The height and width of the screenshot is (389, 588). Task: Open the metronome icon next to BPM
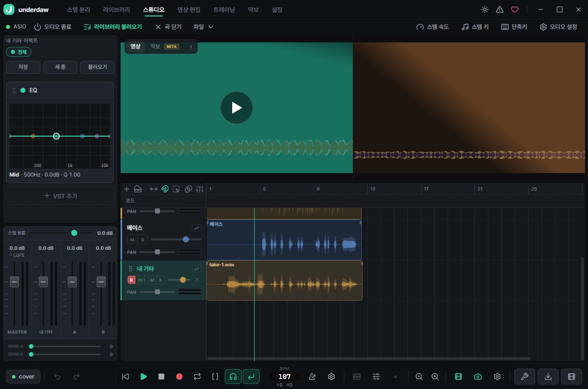312,377
